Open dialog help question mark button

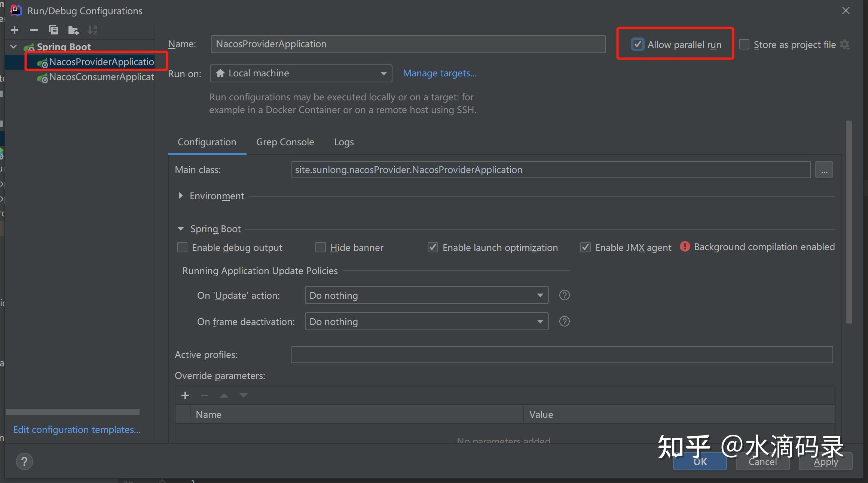(25, 461)
